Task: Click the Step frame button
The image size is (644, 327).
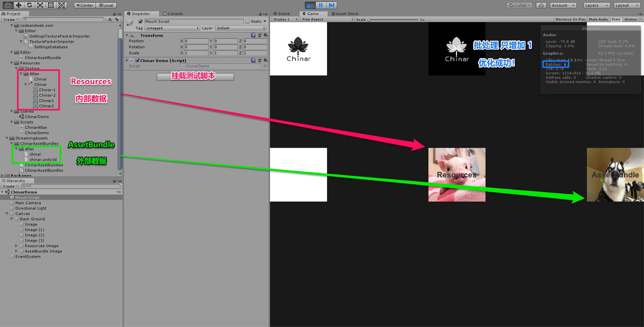Action: 331,5
